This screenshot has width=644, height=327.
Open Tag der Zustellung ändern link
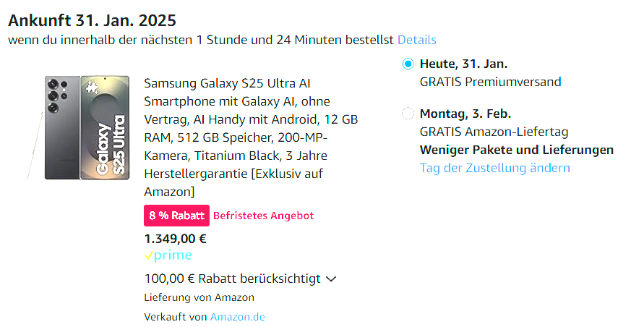[x=494, y=168]
